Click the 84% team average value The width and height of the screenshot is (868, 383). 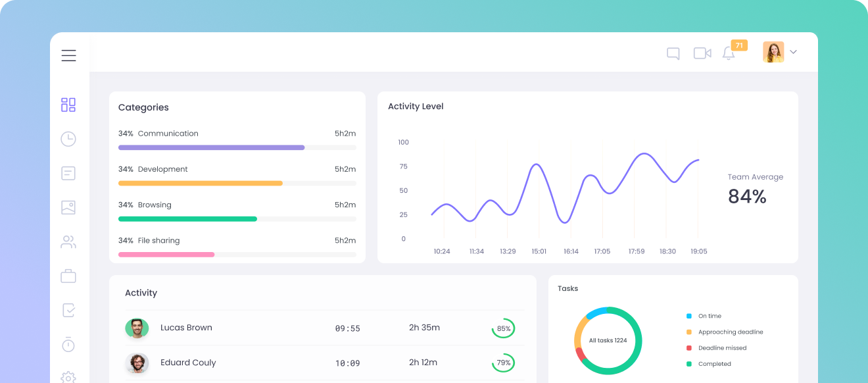pos(747,196)
